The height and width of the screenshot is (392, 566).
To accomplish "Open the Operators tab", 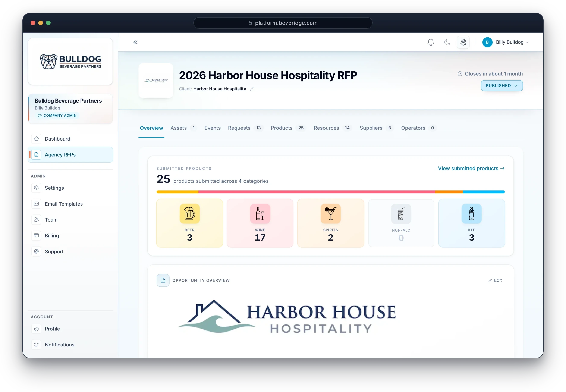I will [418, 128].
